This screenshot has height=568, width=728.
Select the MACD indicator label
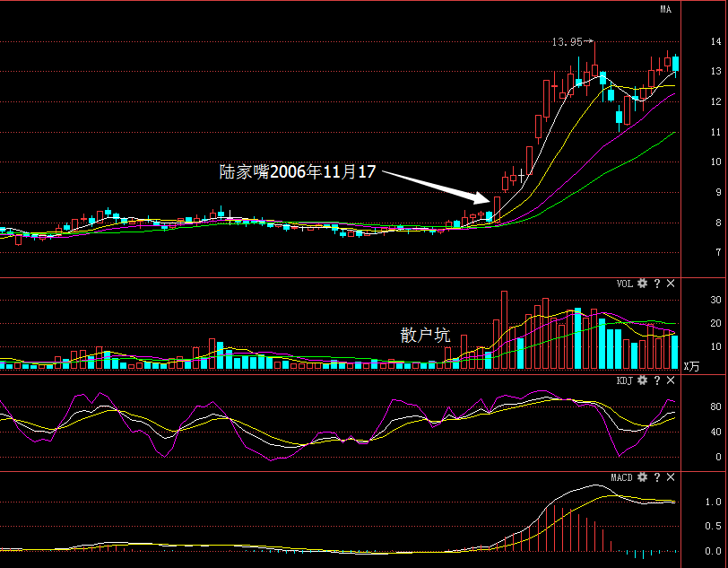pyautogui.click(x=621, y=477)
